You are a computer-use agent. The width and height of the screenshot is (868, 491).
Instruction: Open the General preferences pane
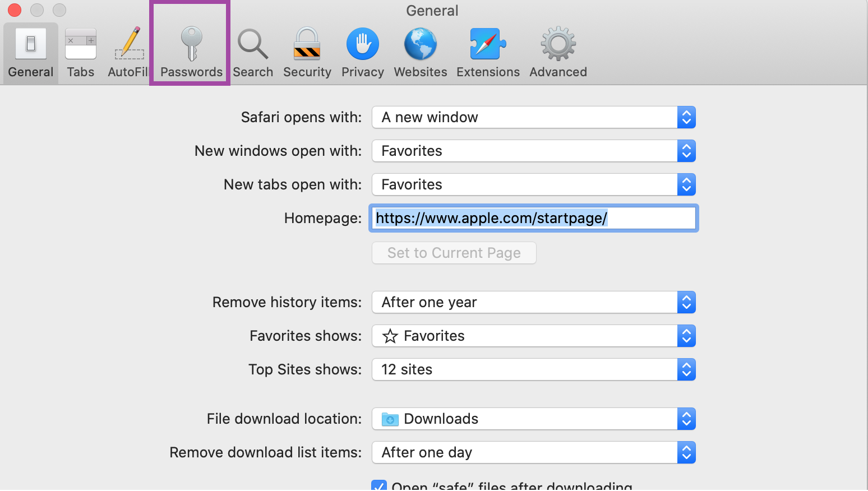click(31, 54)
